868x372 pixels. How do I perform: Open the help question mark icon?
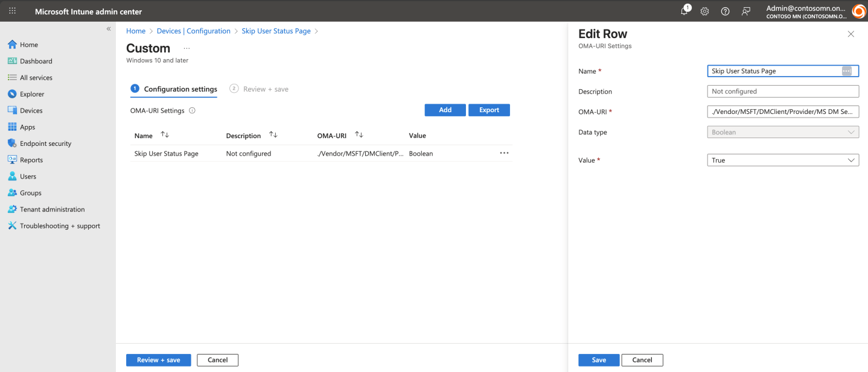pyautogui.click(x=725, y=11)
